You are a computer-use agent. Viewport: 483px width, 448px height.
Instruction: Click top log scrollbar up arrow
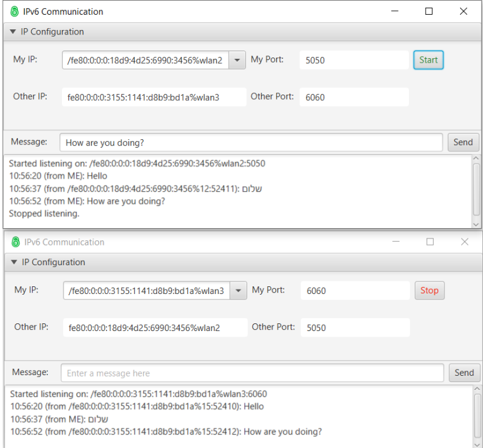click(x=476, y=158)
